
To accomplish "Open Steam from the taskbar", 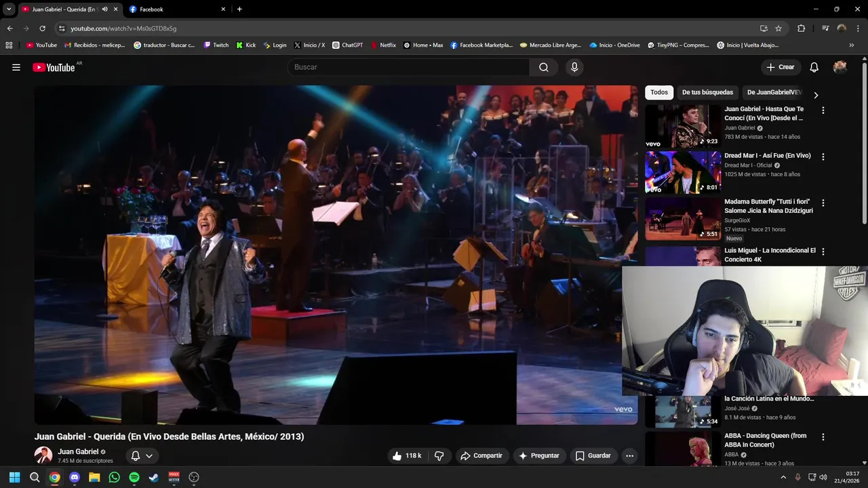I will (x=154, y=477).
